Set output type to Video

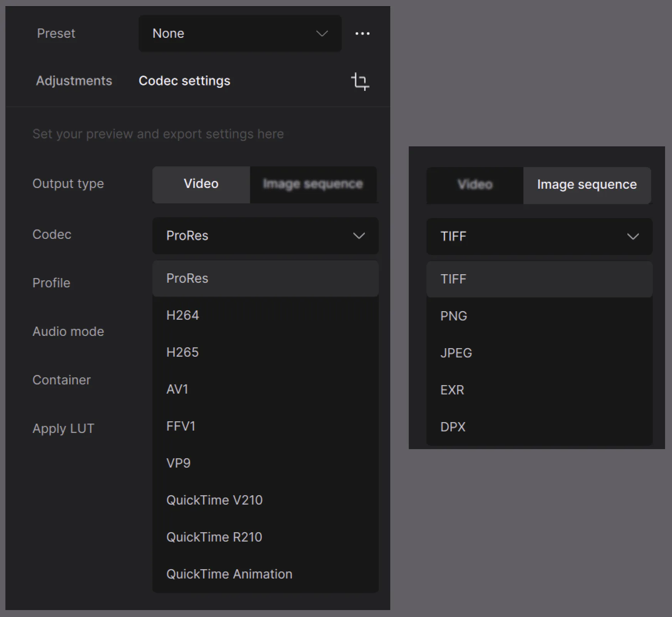tap(201, 184)
